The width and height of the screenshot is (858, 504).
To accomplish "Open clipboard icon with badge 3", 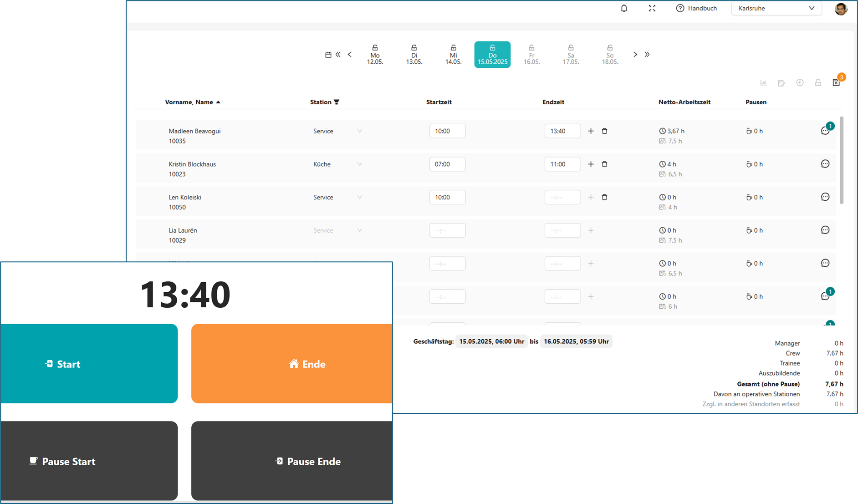I will pyautogui.click(x=836, y=82).
